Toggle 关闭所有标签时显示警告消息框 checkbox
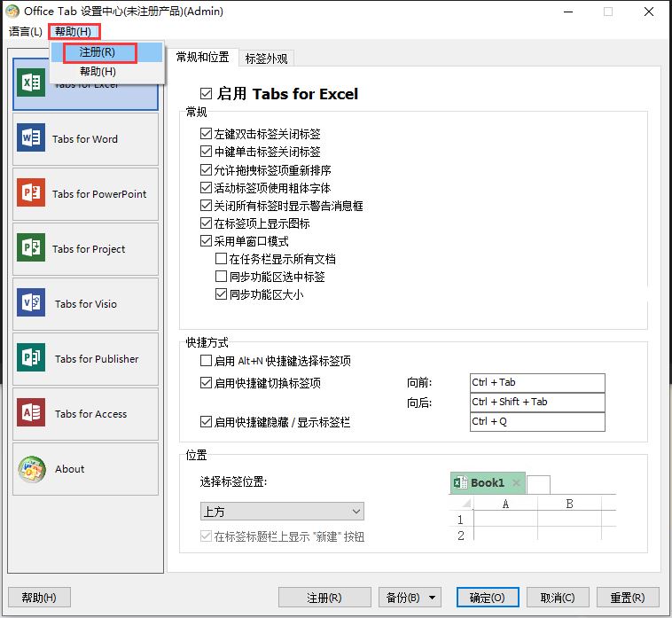This screenshot has height=618, width=672. click(x=207, y=206)
